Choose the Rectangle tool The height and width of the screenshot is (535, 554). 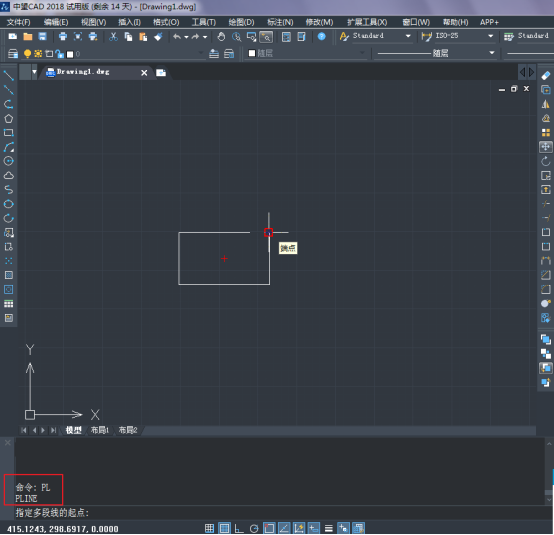click(8, 133)
